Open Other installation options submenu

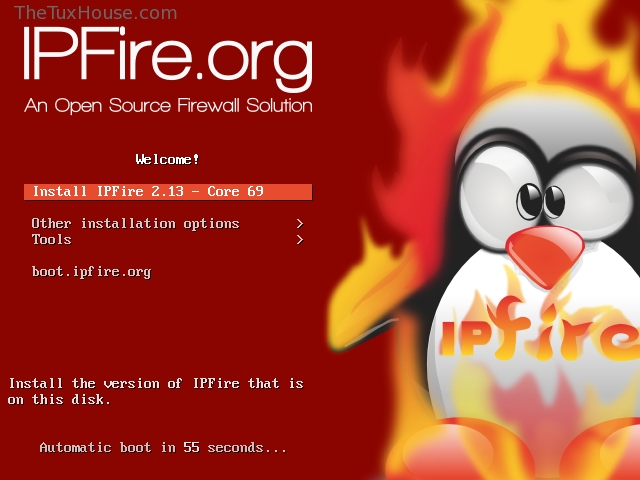point(168,224)
